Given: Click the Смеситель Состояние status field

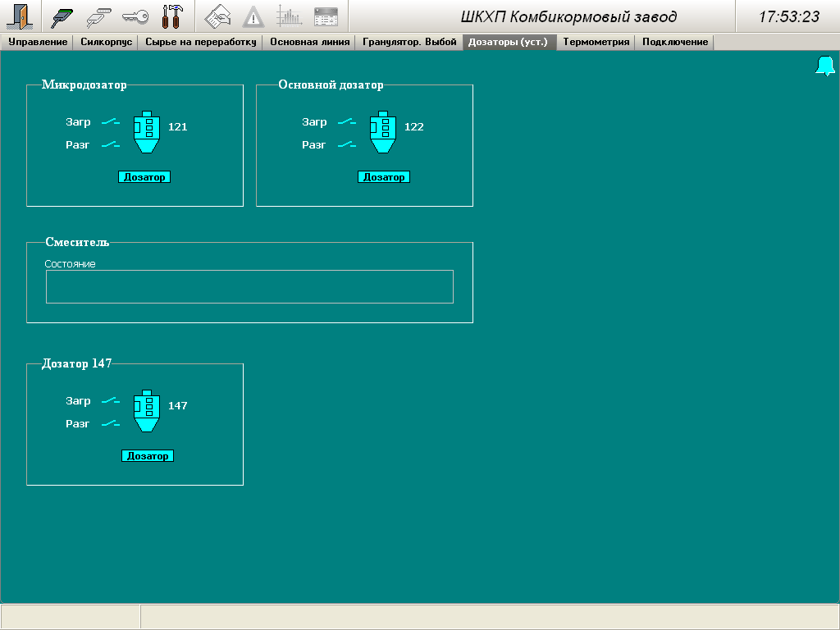Looking at the screenshot, I should pyautogui.click(x=249, y=286).
